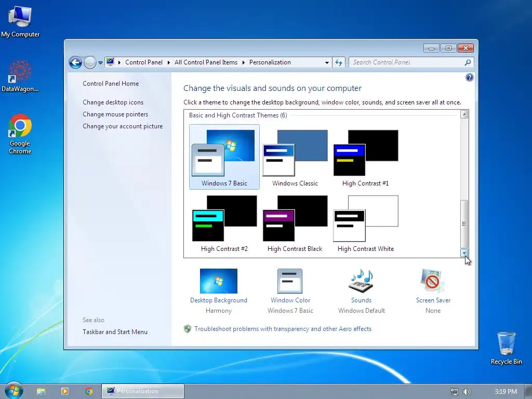Open Change your account picture link

[123, 126]
